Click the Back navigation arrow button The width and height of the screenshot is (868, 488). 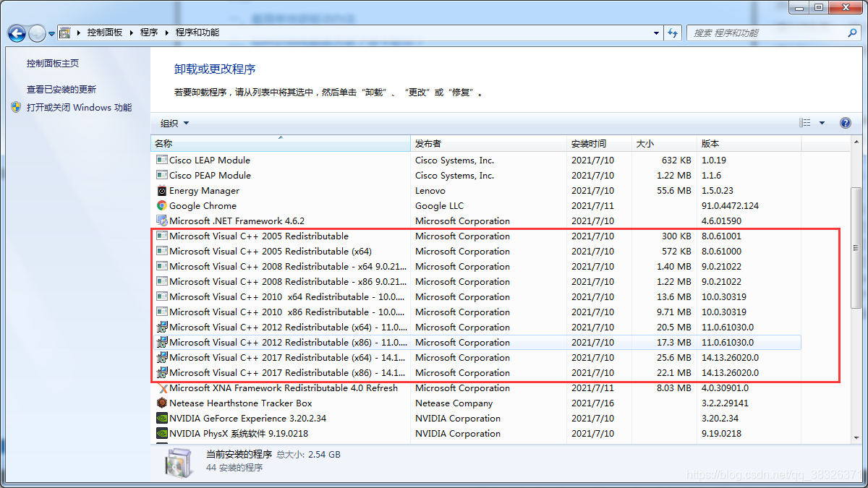[17, 33]
